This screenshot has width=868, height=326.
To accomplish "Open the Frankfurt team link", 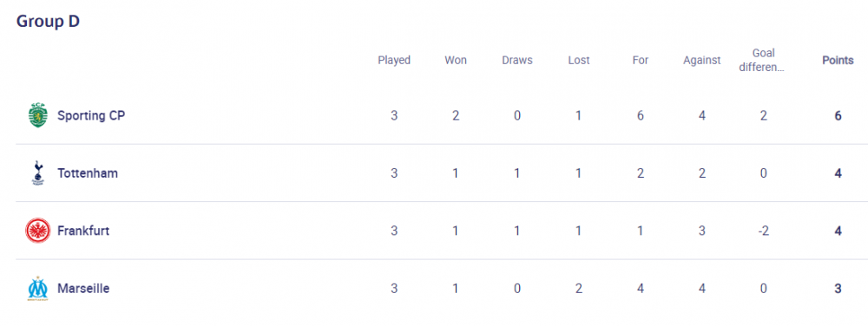I will 83,231.
